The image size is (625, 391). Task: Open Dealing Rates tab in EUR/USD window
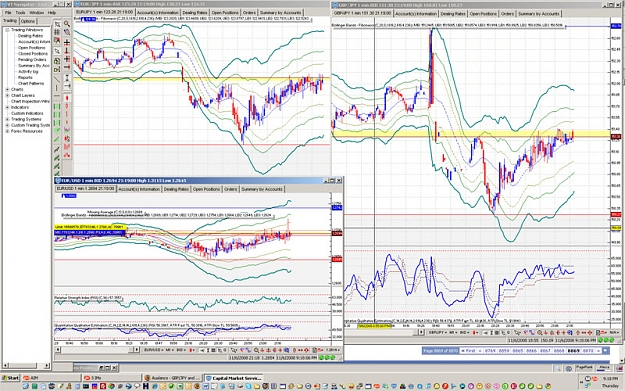click(x=176, y=189)
